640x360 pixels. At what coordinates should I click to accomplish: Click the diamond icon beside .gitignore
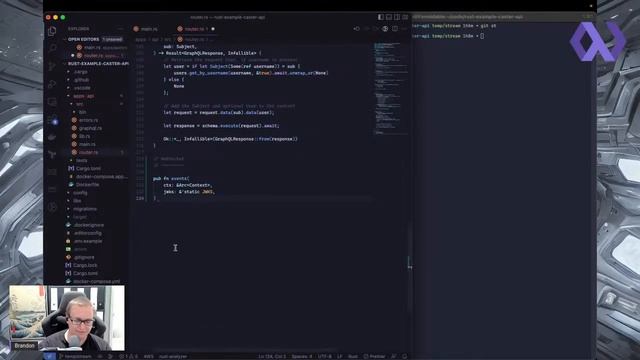pyautogui.click(x=68, y=257)
